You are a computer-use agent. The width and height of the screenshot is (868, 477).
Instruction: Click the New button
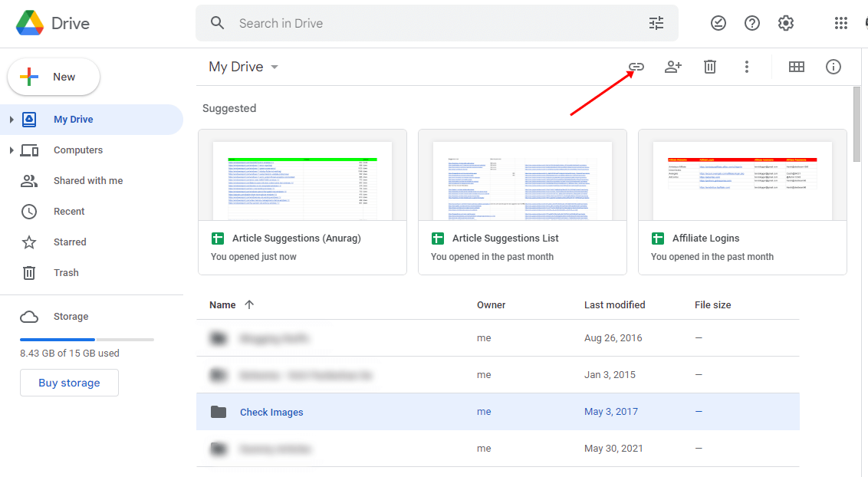coord(54,77)
